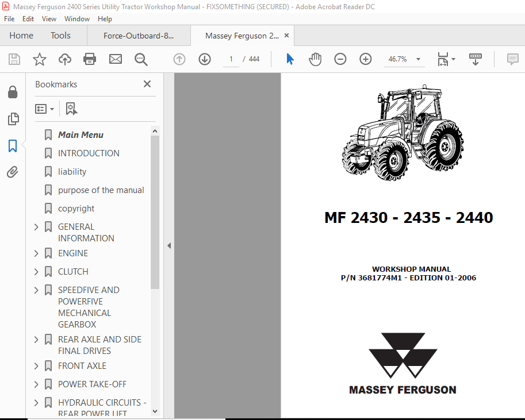The width and height of the screenshot is (525, 420).
Task: Toggle the Bookmarks sidebar icon
Action: click(13, 146)
